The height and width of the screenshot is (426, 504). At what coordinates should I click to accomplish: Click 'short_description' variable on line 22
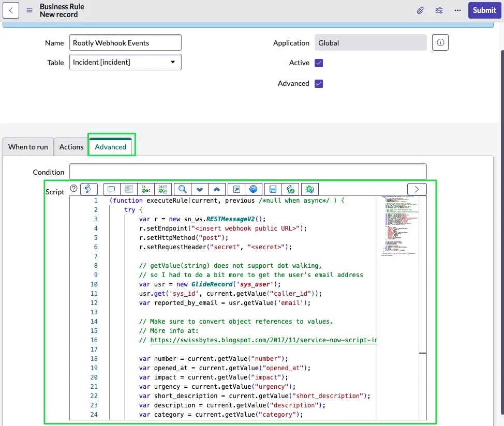click(185, 396)
